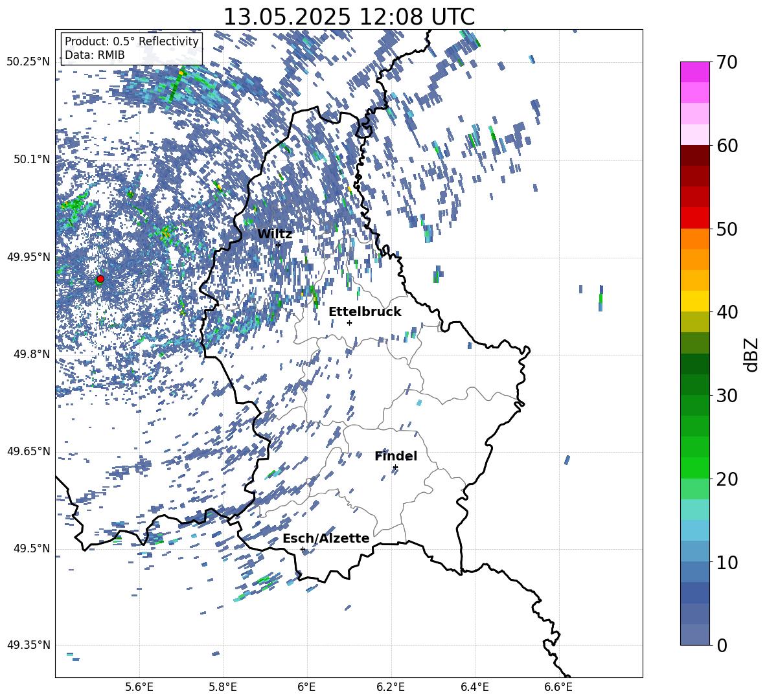The width and height of the screenshot is (767, 700).
Task: Click the Wiltz city label
Action: [x=275, y=234]
